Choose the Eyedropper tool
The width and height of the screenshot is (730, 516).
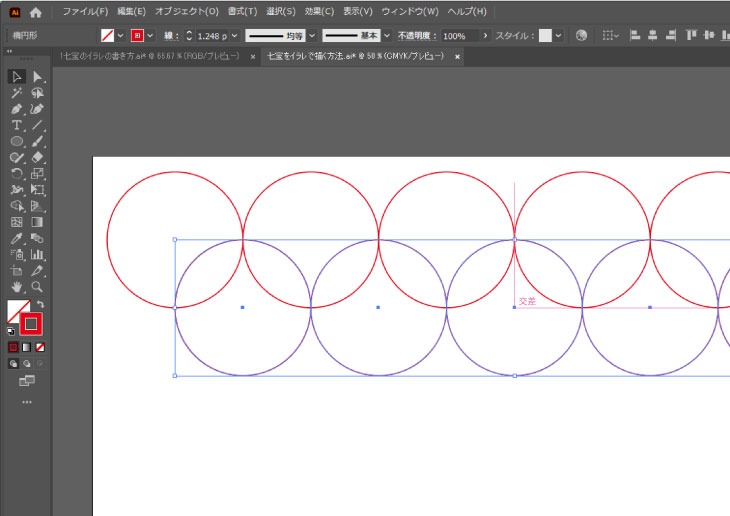[x=17, y=238]
